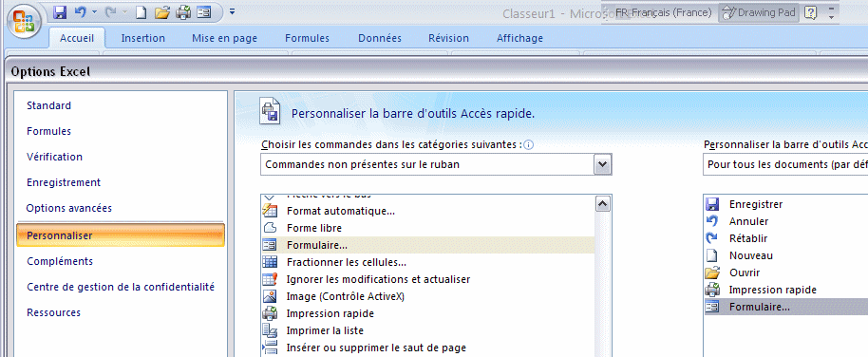Select 'Ouvrir' in toolbar items list

point(786,272)
